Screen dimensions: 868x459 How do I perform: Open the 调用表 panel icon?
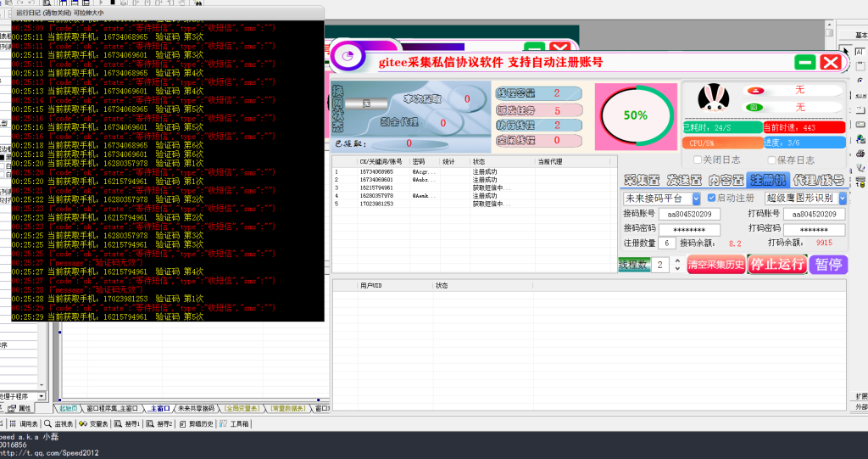(14, 423)
